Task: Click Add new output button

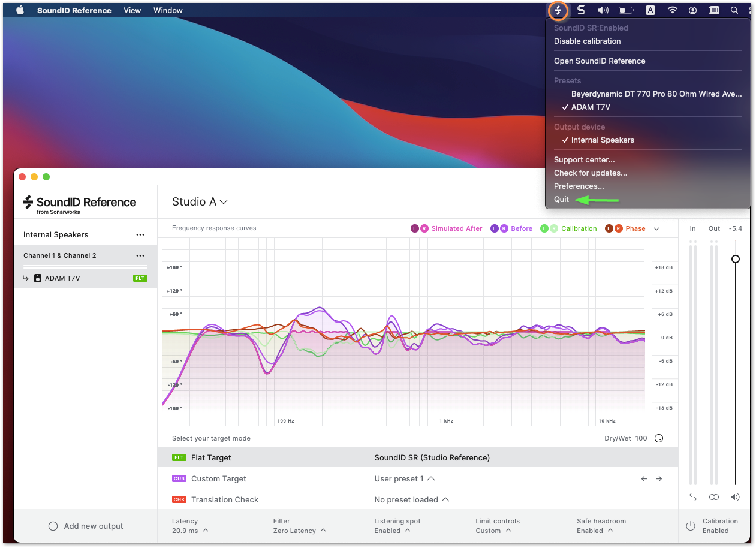Action: (86, 526)
